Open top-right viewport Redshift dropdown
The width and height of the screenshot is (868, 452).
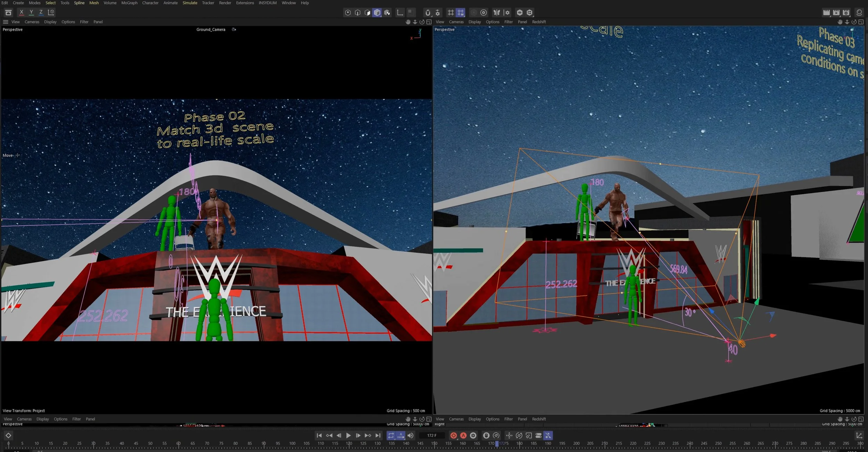pyautogui.click(x=539, y=22)
